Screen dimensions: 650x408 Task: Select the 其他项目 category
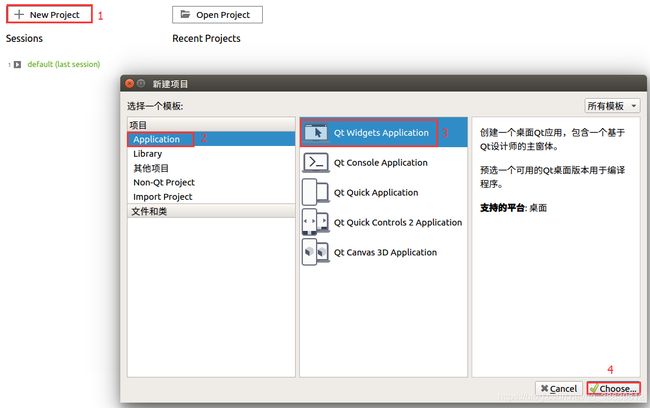tap(211, 168)
